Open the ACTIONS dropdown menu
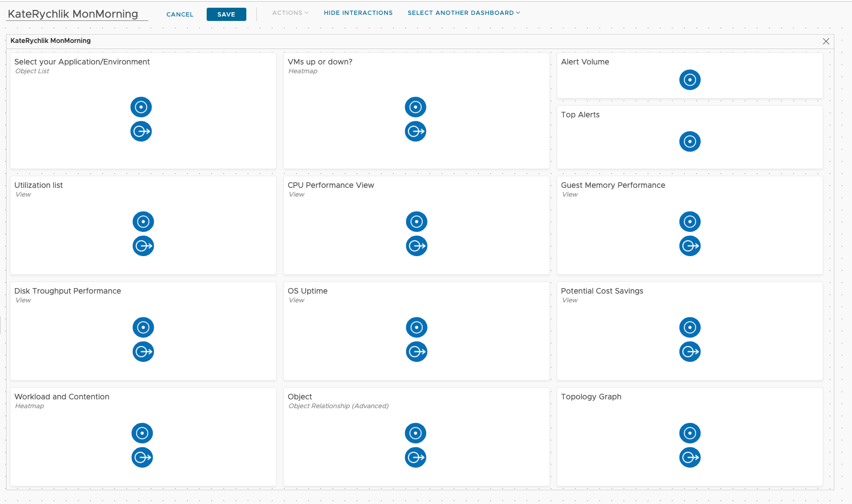The image size is (852, 504). [x=289, y=13]
